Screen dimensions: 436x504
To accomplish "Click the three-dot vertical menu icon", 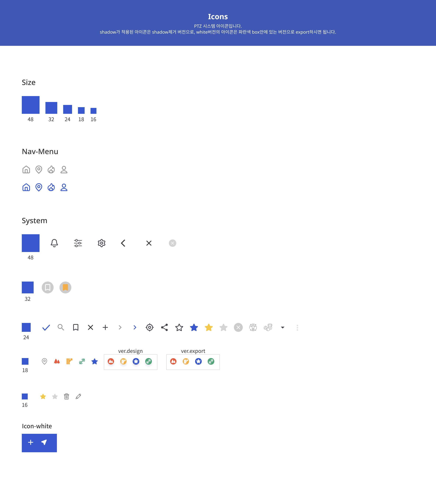I will pyautogui.click(x=297, y=328).
